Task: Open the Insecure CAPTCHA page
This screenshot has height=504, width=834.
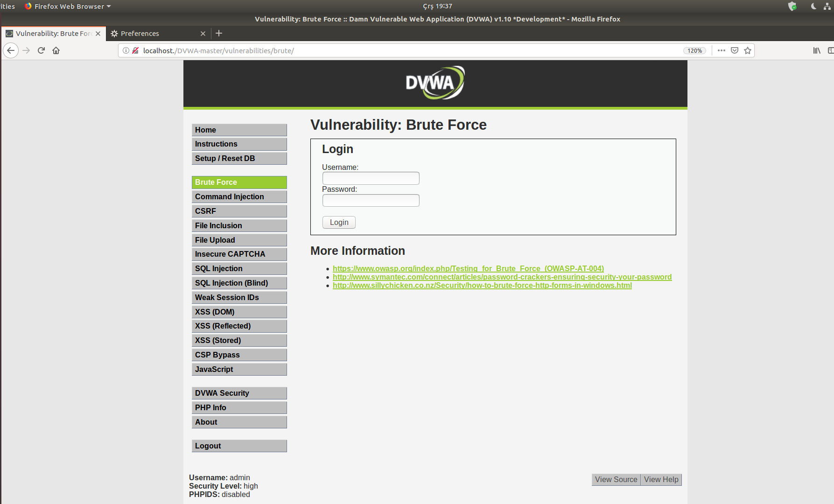Action: (239, 254)
